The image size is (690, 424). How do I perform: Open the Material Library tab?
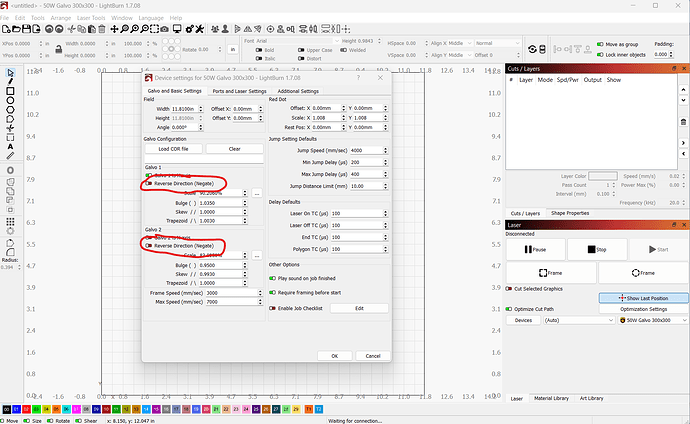551,398
